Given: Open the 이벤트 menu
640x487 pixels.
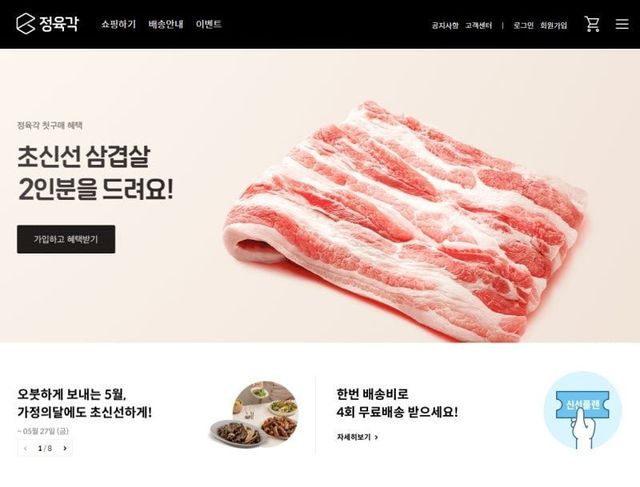Looking at the screenshot, I should [209, 24].
